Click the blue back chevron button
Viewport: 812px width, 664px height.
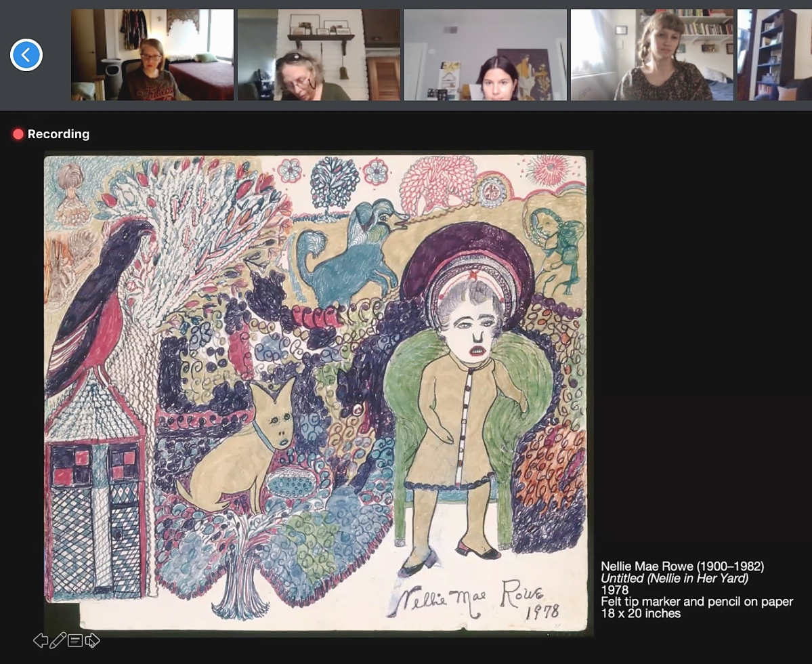tap(26, 54)
